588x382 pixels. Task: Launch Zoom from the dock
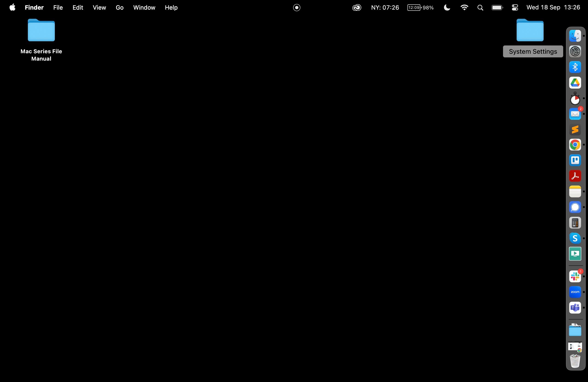click(575, 292)
